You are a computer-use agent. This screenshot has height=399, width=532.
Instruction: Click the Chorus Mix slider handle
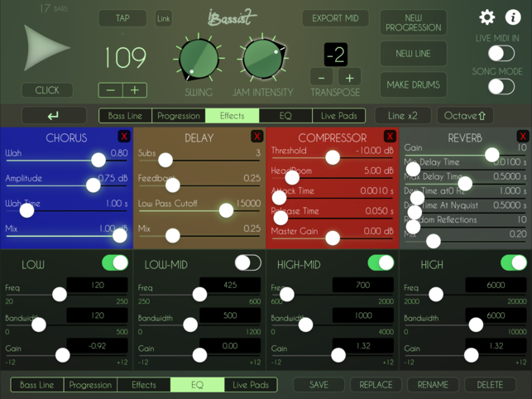click(119, 236)
